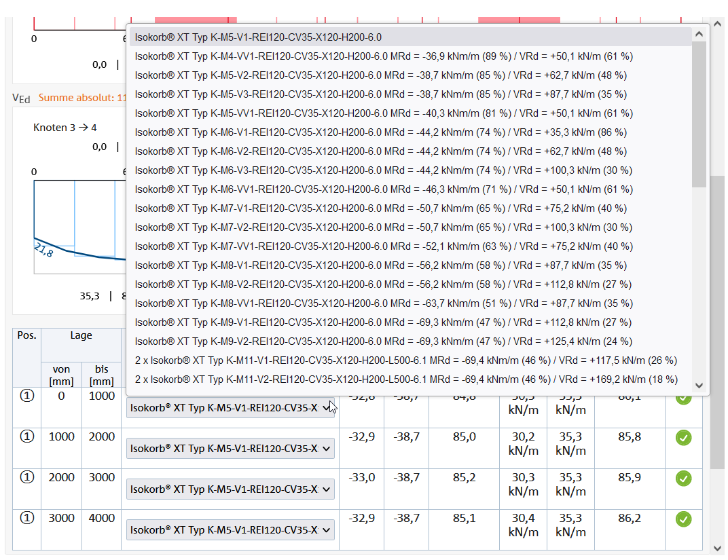Select K-M6-V2 option in the list
The width and height of the screenshot is (728, 560).
pos(410,151)
